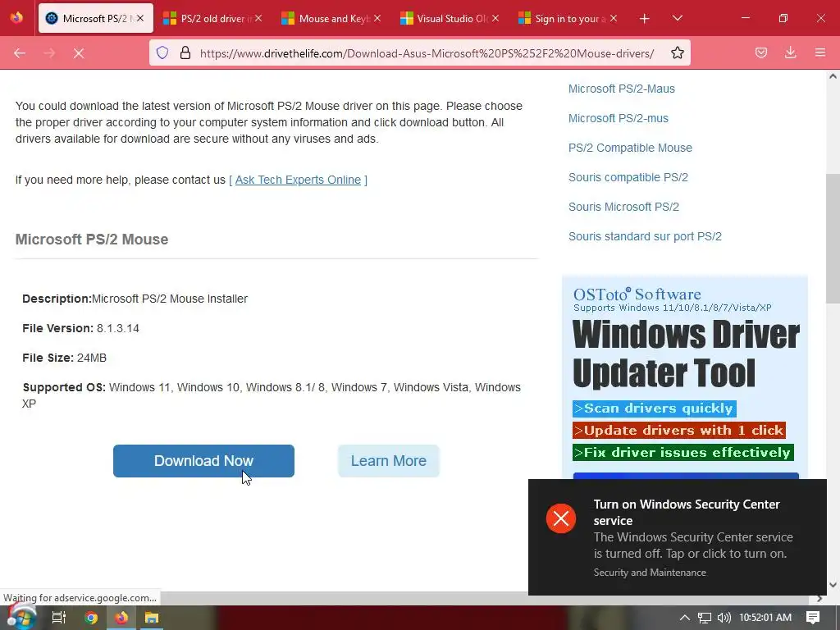
Task: Switch to the Sign in to your account tab
Action: point(568,19)
